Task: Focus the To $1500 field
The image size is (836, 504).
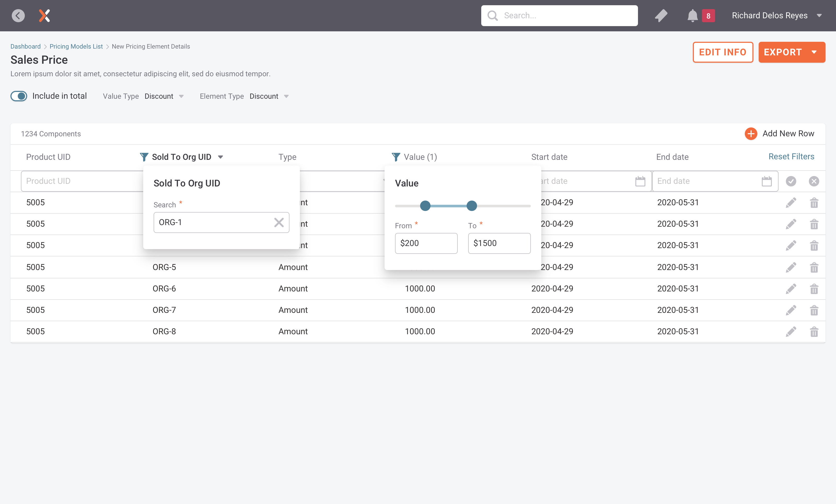Action: coord(499,243)
